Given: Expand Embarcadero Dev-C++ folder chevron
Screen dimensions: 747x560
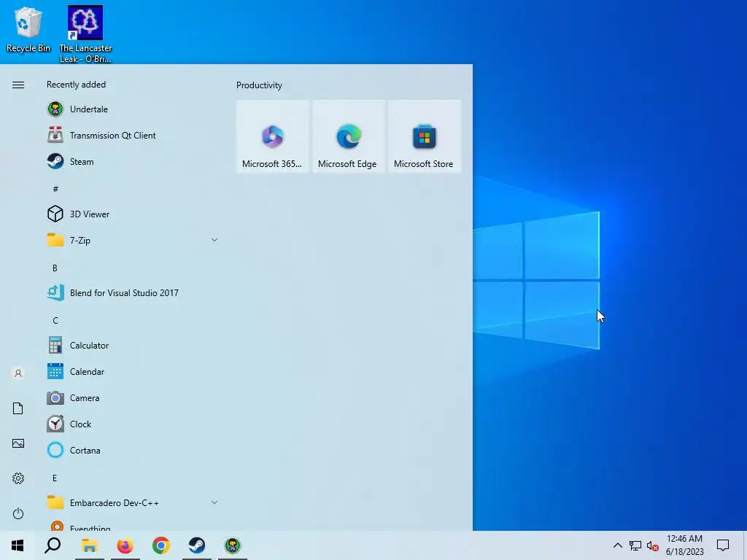Looking at the screenshot, I should [214, 502].
